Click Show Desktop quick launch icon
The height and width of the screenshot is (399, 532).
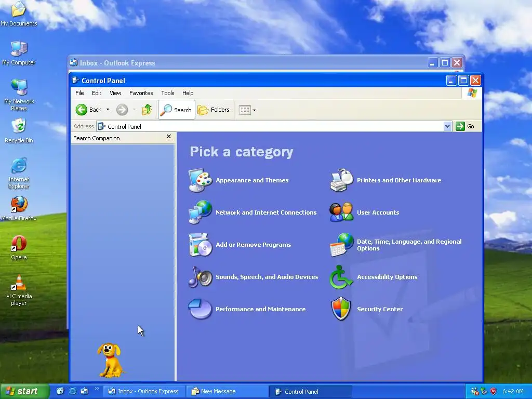coord(60,391)
